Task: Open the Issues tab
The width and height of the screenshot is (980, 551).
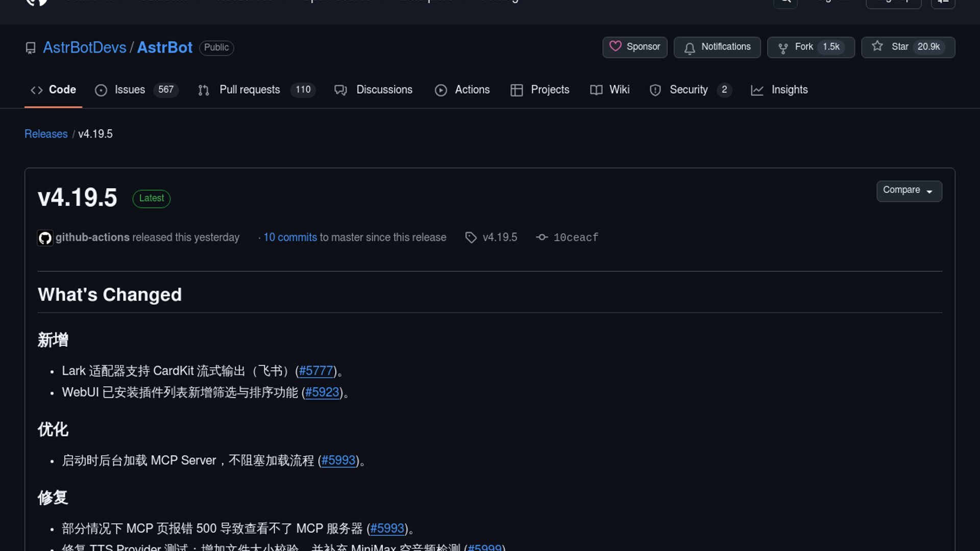Action: [130, 90]
